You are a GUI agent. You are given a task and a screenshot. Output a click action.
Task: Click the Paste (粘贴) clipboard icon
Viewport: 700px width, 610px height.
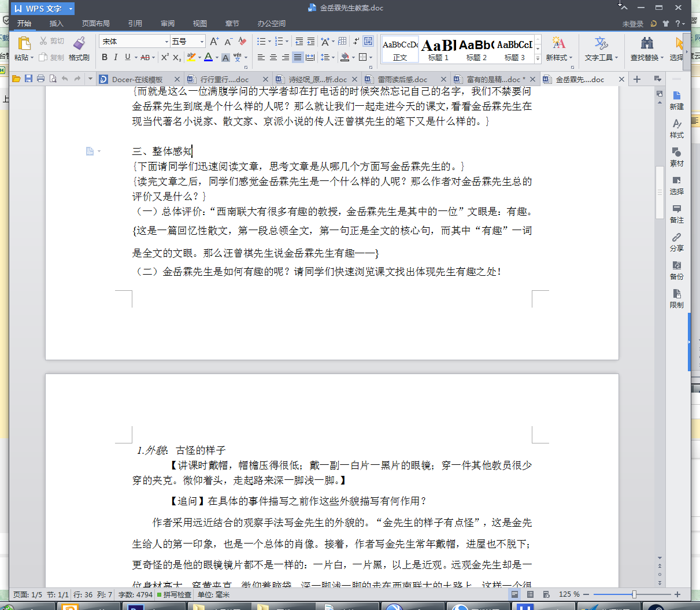coord(24,44)
